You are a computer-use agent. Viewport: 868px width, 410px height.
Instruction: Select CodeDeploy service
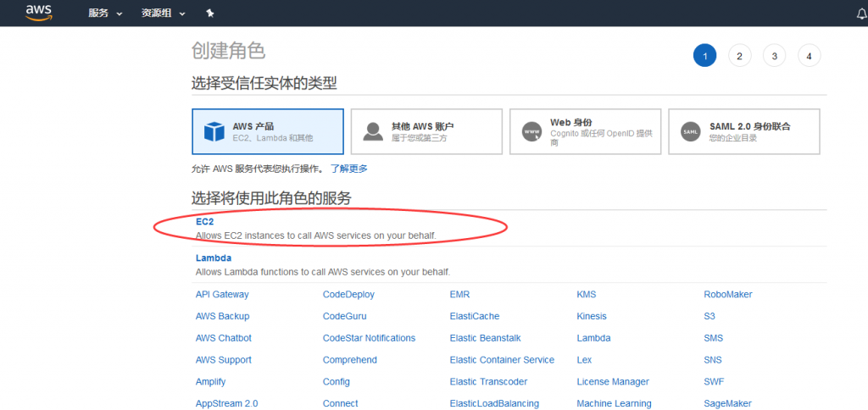tap(348, 294)
